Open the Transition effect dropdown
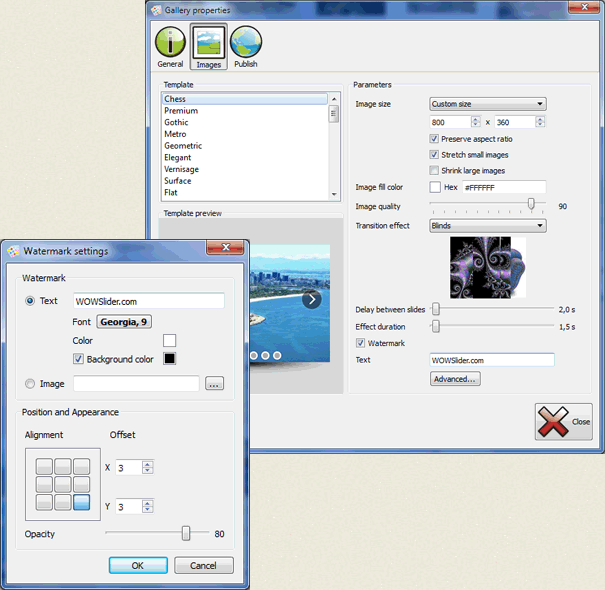Screen dimensions: 605x590 pos(488,226)
